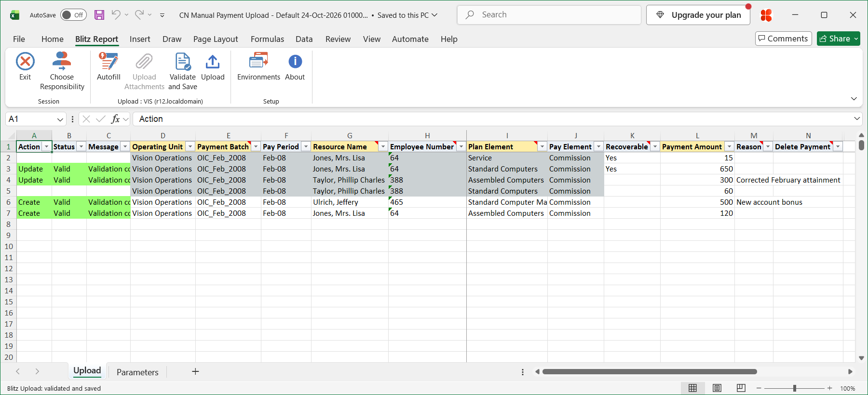Zoom in with the plus button

[x=829, y=388]
